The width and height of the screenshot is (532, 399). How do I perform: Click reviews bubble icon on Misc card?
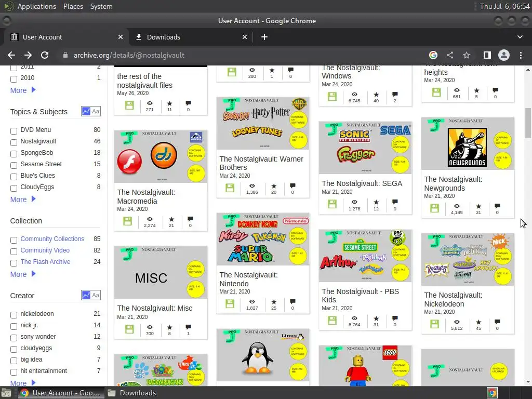(x=188, y=327)
